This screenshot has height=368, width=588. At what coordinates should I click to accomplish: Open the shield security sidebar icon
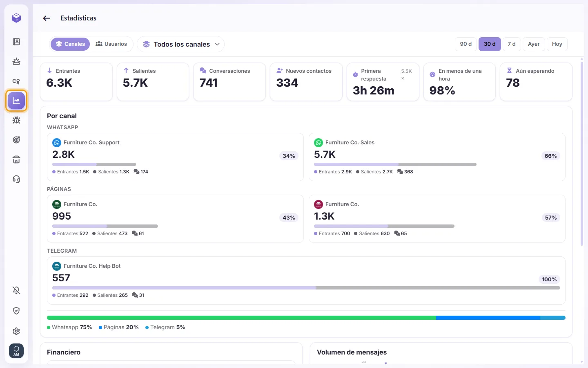(16, 311)
